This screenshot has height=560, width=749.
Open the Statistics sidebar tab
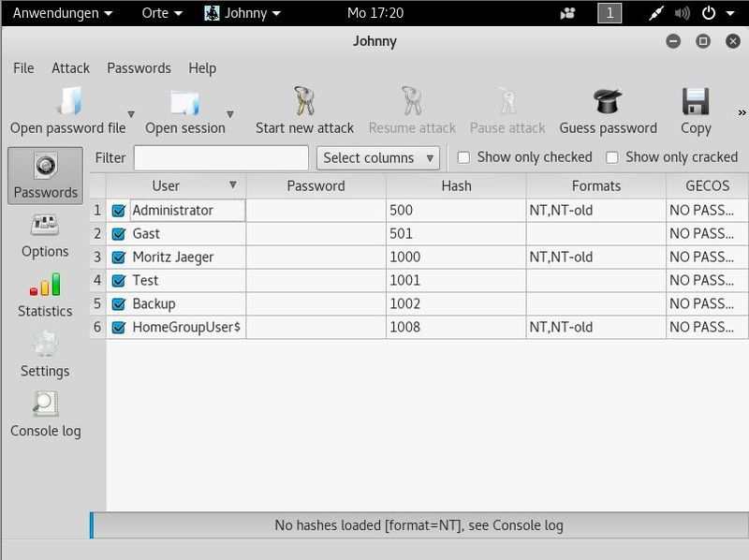(x=45, y=295)
